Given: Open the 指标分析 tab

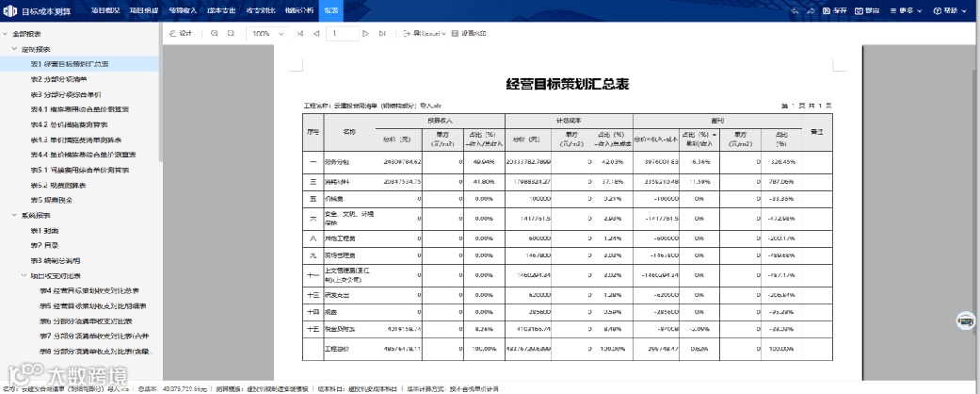Looking at the screenshot, I should pyautogui.click(x=298, y=10).
